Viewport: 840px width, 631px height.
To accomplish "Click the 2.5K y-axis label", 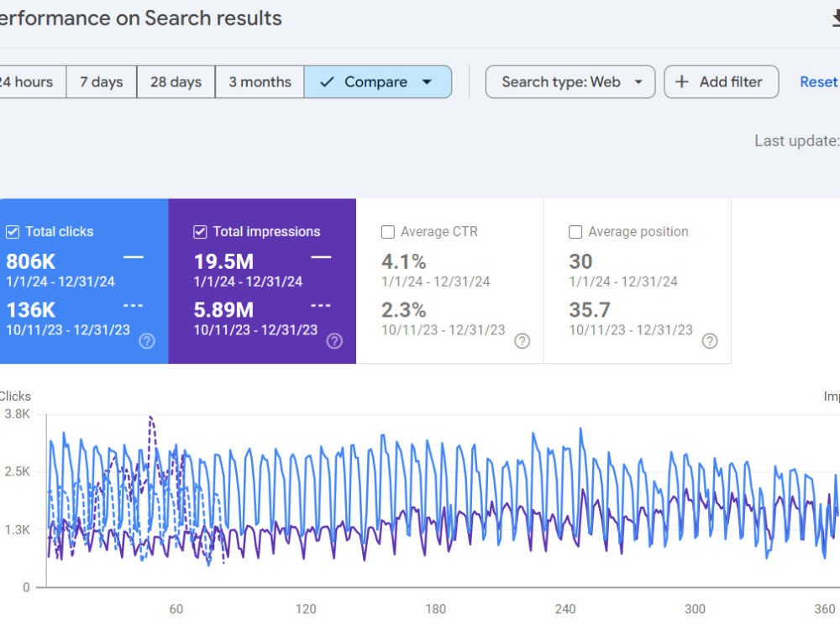I will tap(17, 472).
